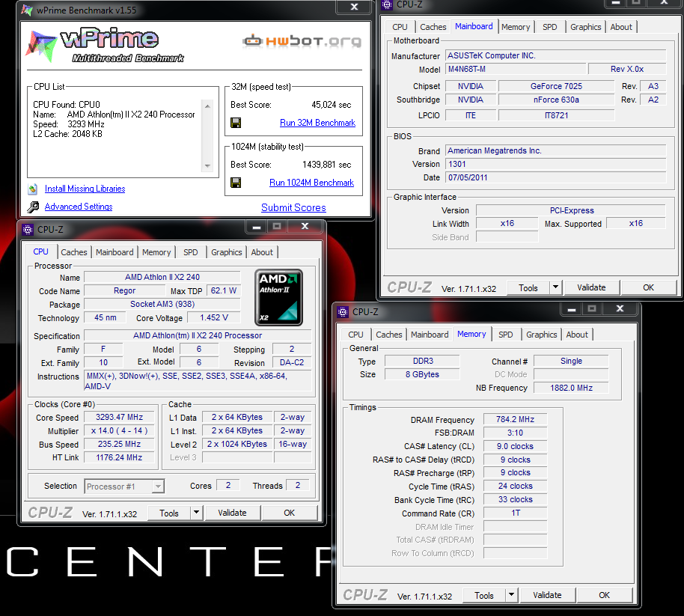Click the CPU-Z icon in the Mainboard window title bar
The image size is (684, 616).
click(387, 4)
